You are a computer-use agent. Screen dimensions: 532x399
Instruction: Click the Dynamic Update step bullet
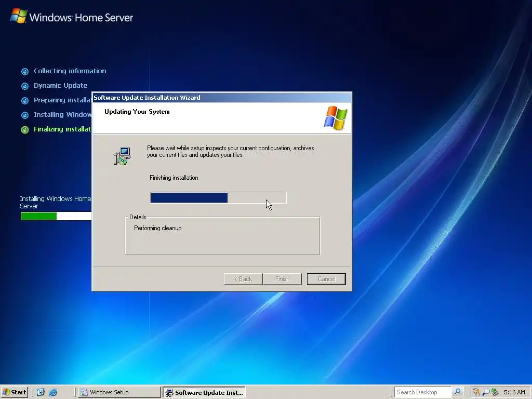pyautogui.click(x=25, y=86)
